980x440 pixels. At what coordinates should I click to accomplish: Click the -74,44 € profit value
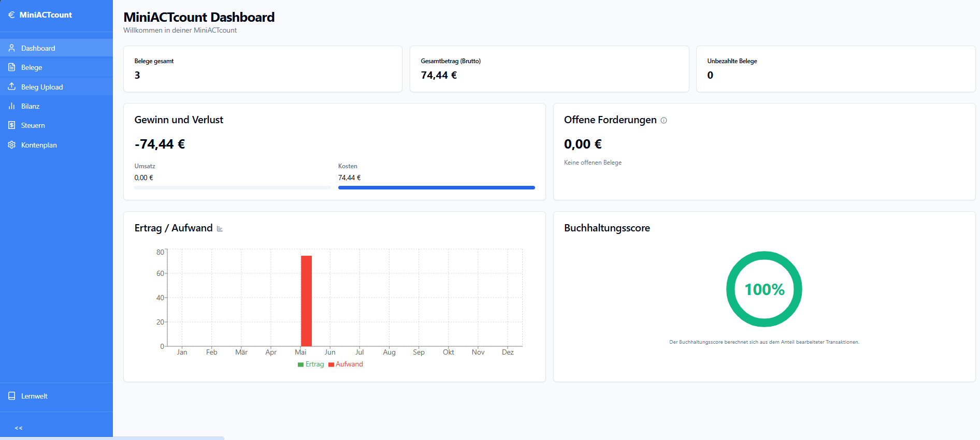point(160,144)
